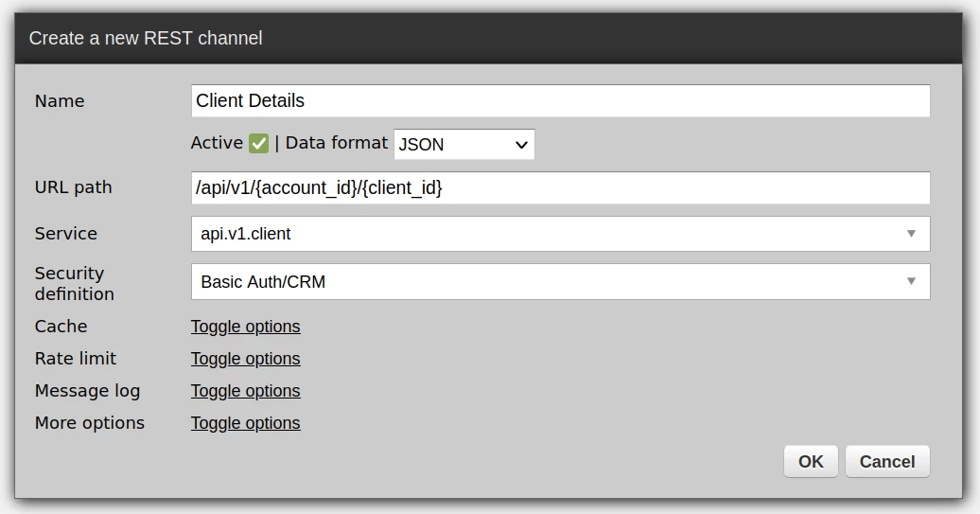Reveal More options toggle link
This screenshot has height=514, width=980.
point(245,423)
